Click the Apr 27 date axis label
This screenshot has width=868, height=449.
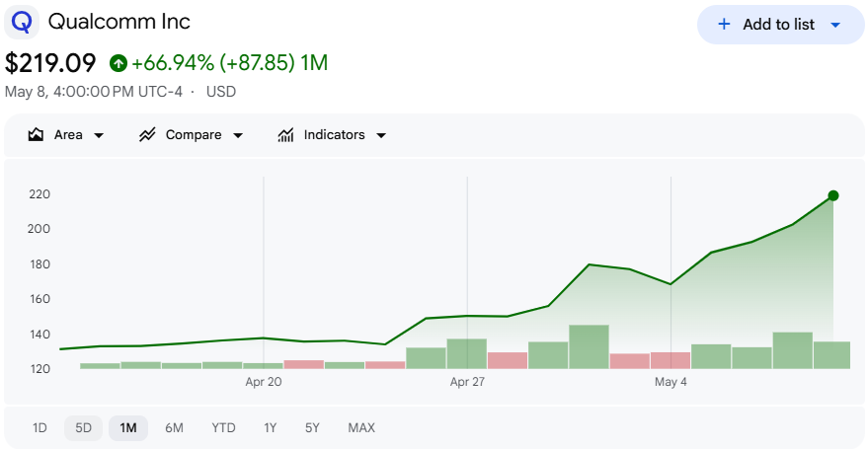click(467, 383)
